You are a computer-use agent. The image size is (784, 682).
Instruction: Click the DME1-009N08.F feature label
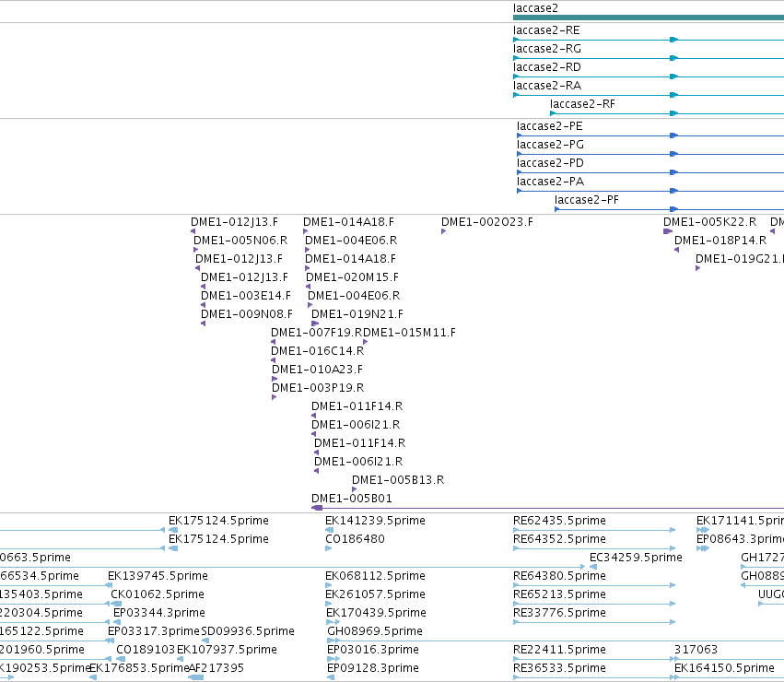pos(247,314)
